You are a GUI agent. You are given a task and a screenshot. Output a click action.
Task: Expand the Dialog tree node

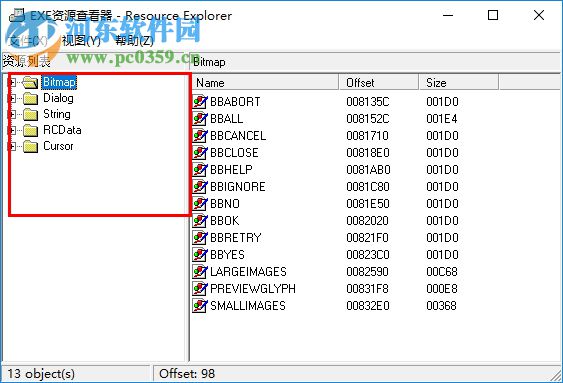(11, 98)
